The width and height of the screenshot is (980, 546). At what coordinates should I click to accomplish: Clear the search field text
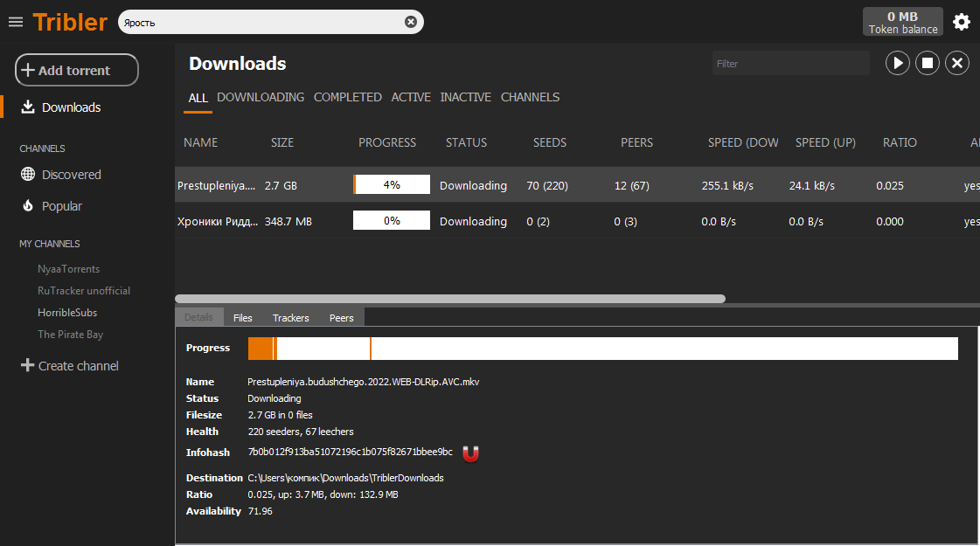point(411,22)
